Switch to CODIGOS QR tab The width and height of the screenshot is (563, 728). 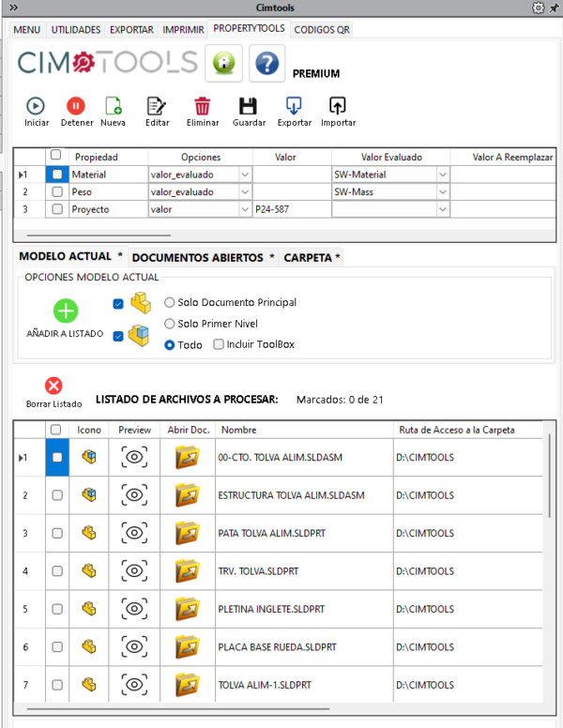click(322, 30)
